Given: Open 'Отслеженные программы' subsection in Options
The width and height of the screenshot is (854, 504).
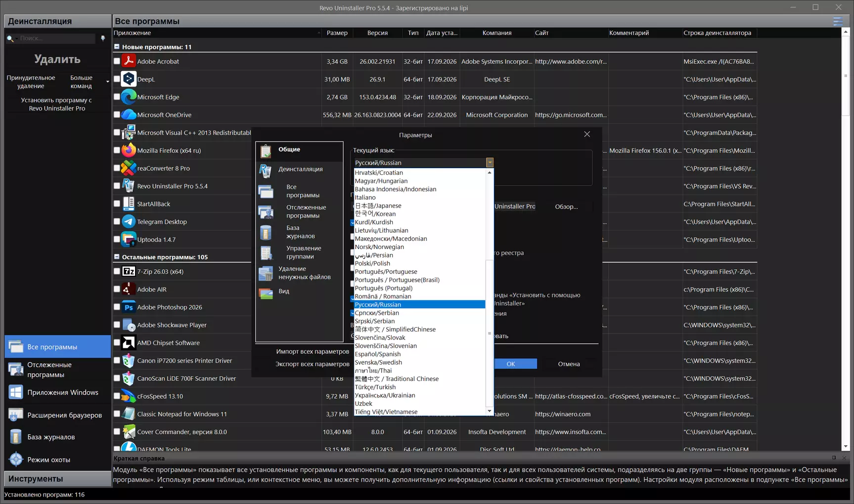Looking at the screenshot, I should point(299,211).
